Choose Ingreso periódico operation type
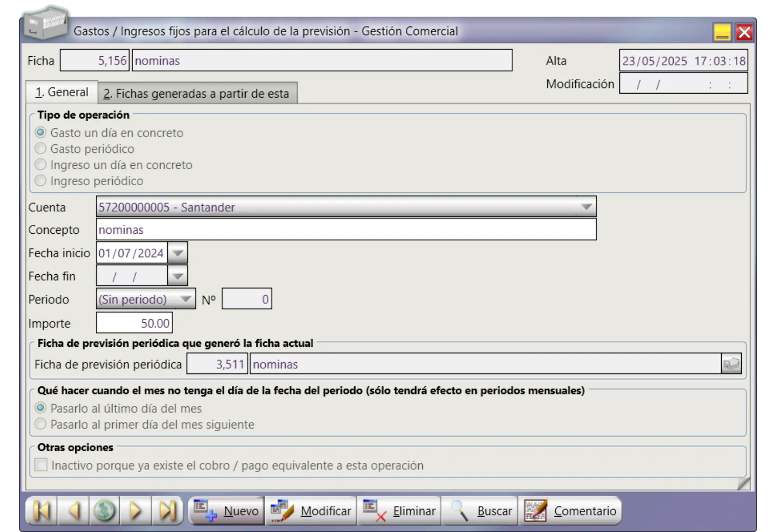The width and height of the screenshot is (776, 532). coord(41,181)
